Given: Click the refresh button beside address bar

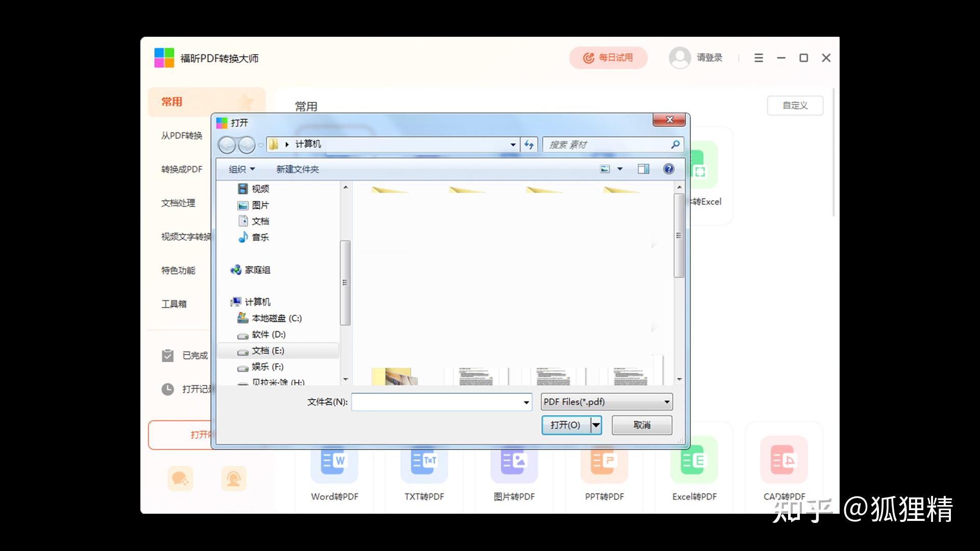Looking at the screenshot, I should pos(529,145).
